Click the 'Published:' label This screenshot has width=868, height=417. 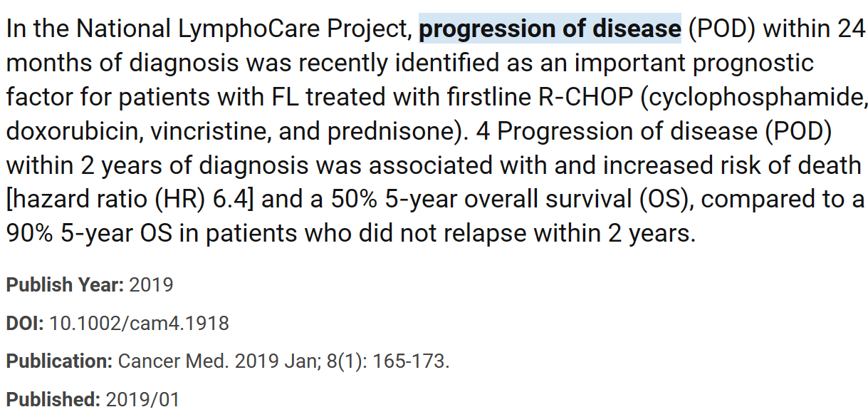click(x=53, y=400)
